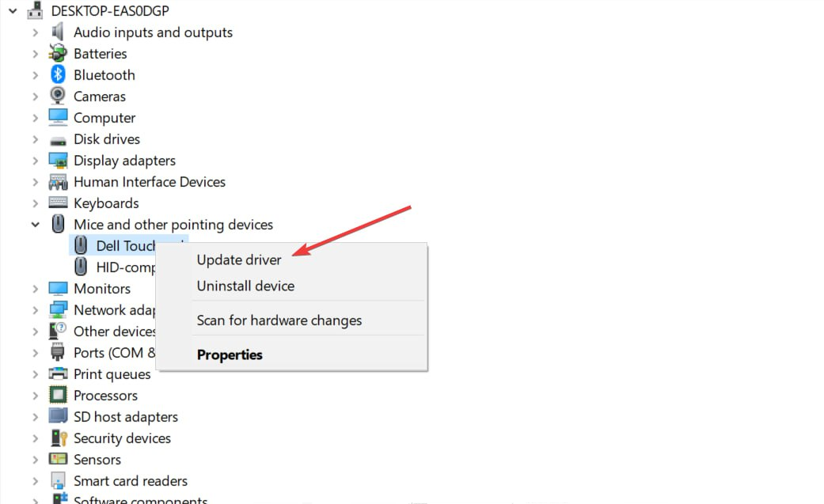824x504 pixels.
Task: Select the DESKTOP-EAS0DGP label
Action: [x=110, y=10]
